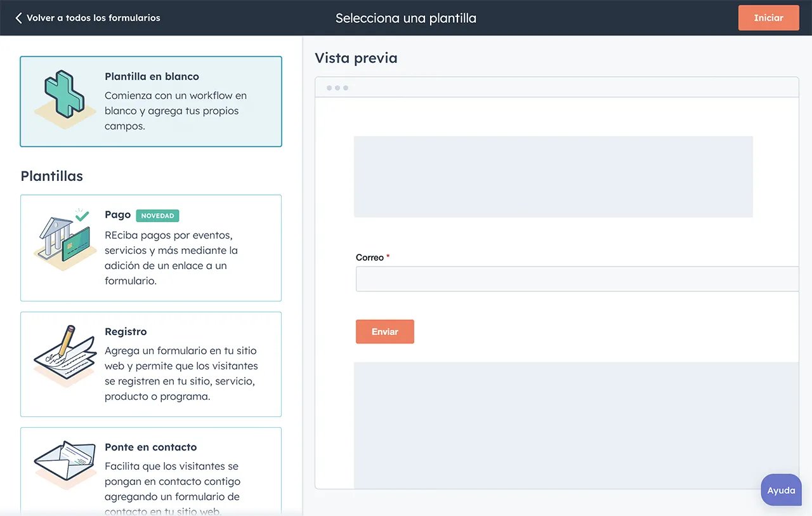Click the three dots on the preview window
The image size is (812, 516).
click(x=336, y=88)
